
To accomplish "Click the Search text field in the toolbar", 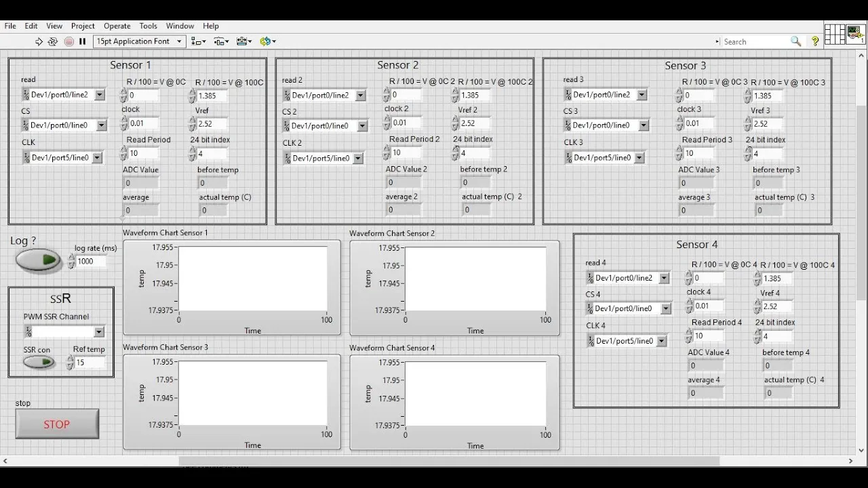I will [x=754, y=41].
